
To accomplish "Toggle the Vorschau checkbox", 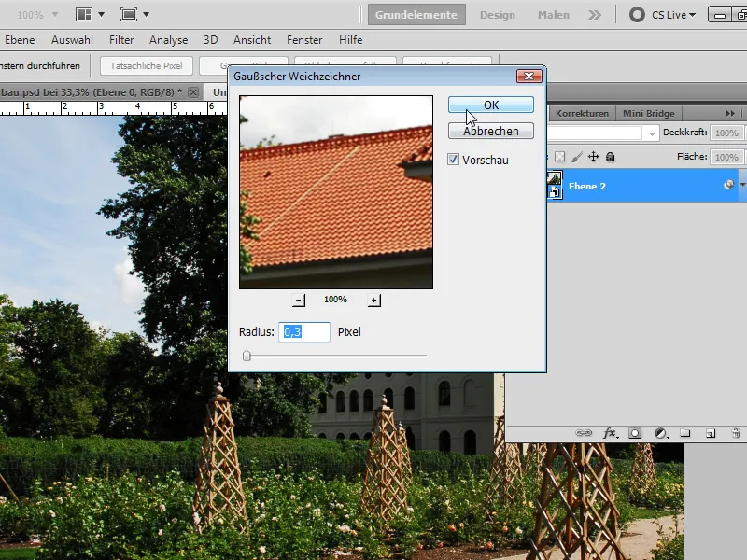I will (453, 160).
